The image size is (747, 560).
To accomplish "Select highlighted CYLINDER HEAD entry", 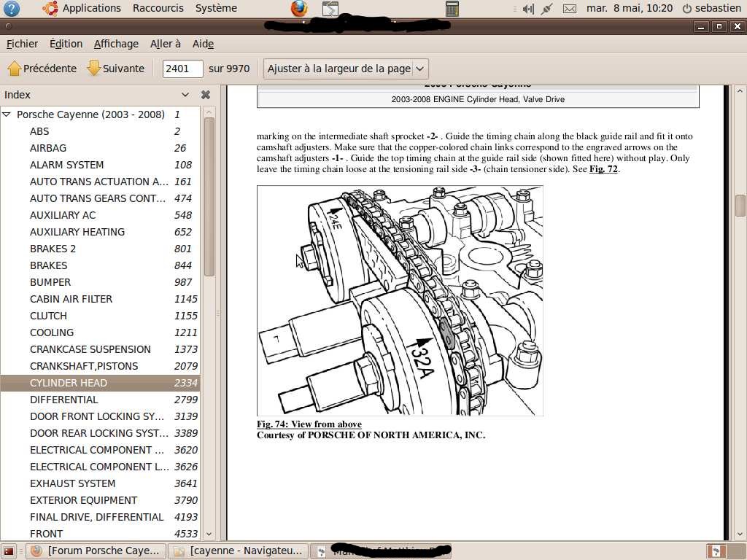I will (x=100, y=383).
